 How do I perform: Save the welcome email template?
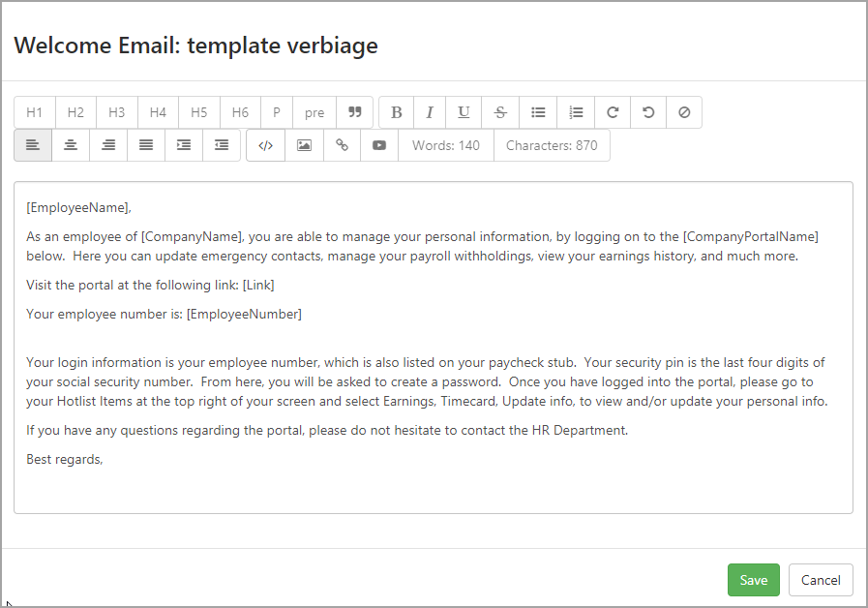(x=754, y=580)
